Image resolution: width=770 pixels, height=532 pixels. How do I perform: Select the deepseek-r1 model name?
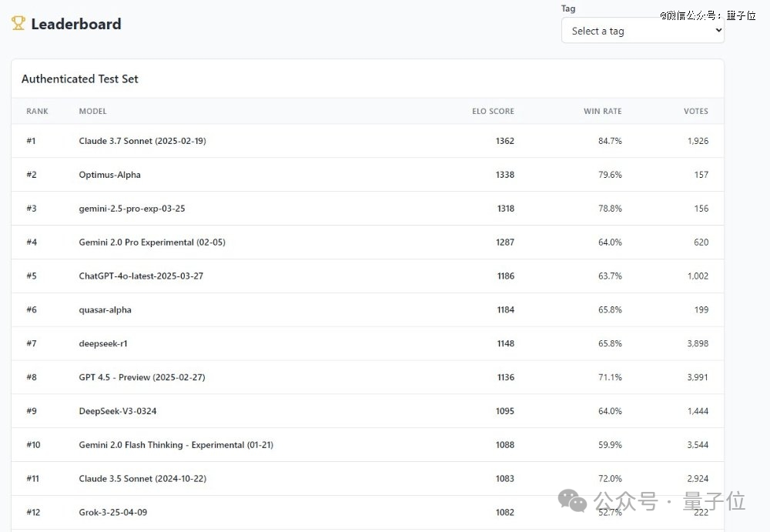click(x=103, y=344)
